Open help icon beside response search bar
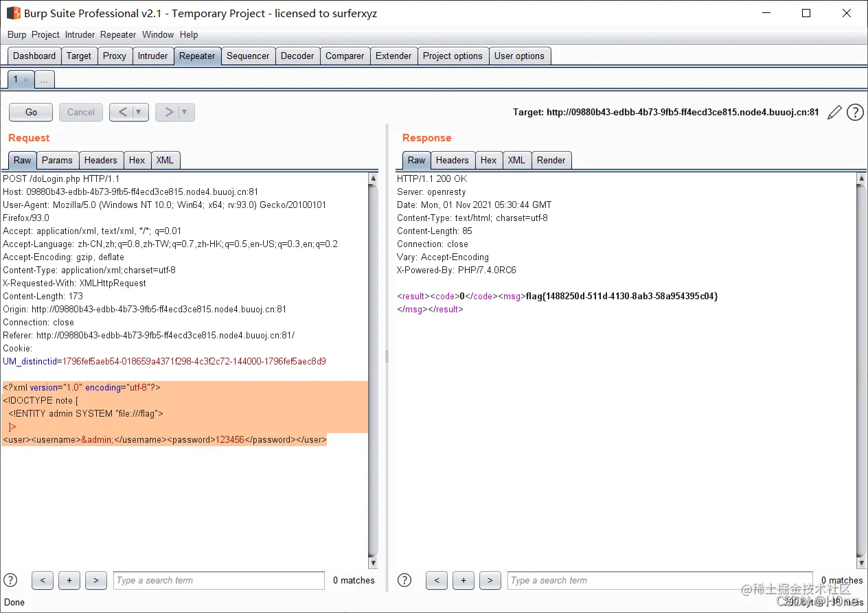The width and height of the screenshot is (868, 613). tap(404, 580)
